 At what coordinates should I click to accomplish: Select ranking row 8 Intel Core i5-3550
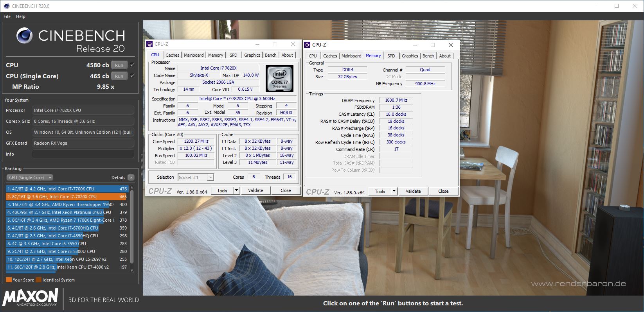pos(67,244)
